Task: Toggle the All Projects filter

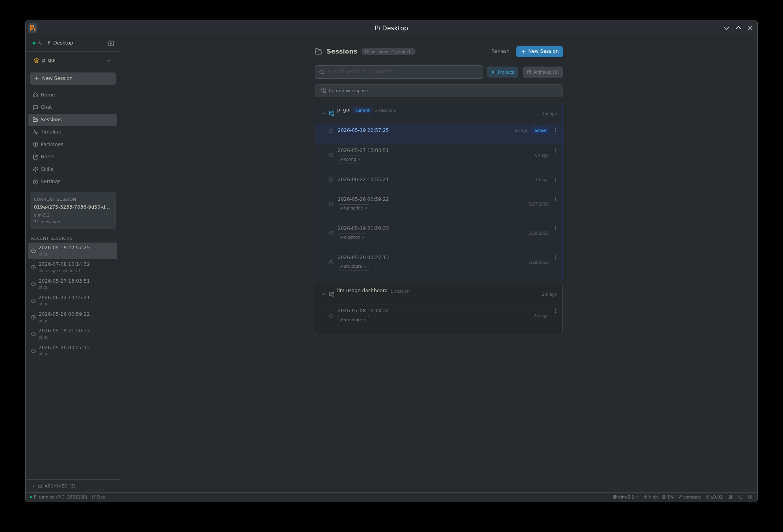Action: coord(503,72)
